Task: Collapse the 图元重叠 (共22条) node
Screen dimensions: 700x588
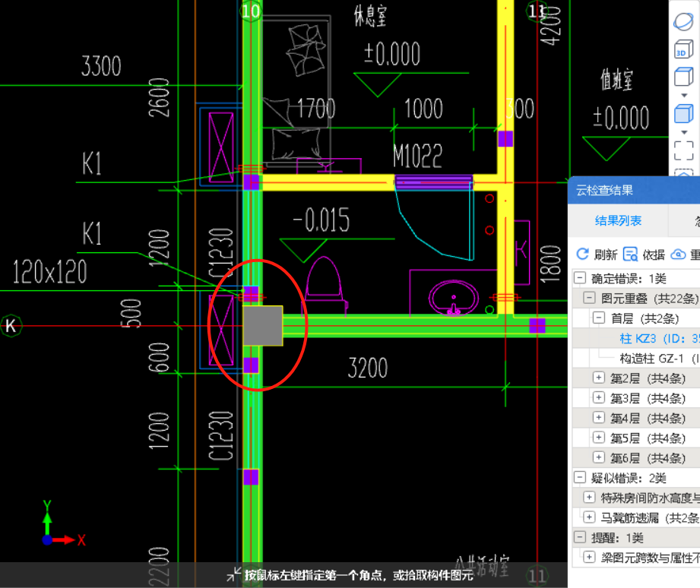Action: pyautogui.click(x=589, y=298)
